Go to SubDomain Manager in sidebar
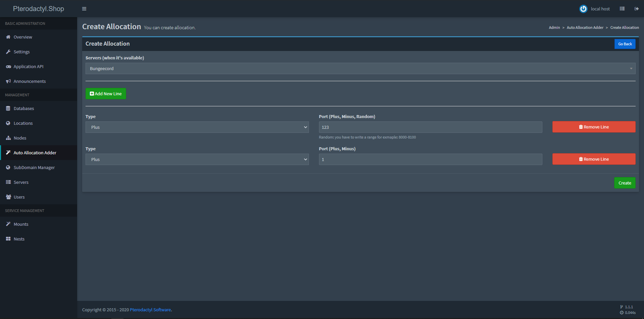644x319 pixels. click(x=34, y=168)
